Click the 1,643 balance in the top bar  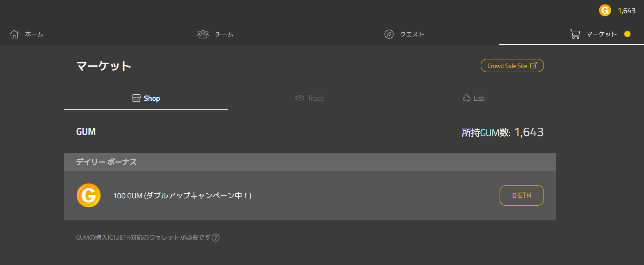(626, 11)
